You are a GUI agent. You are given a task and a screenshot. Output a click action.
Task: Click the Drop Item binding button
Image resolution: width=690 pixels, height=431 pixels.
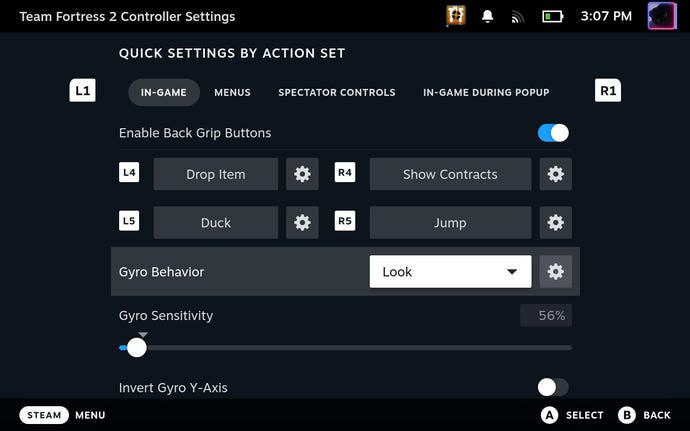(x=216, y=174)
